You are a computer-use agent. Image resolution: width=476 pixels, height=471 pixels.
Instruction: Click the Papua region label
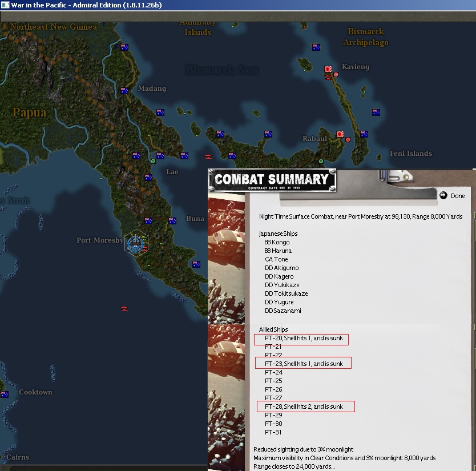30,112
